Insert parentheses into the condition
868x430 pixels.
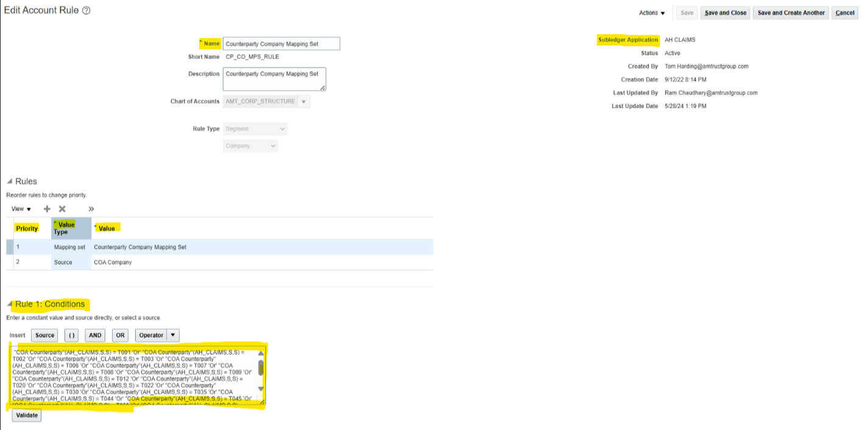pyautogui.click(x=71, y=335)
